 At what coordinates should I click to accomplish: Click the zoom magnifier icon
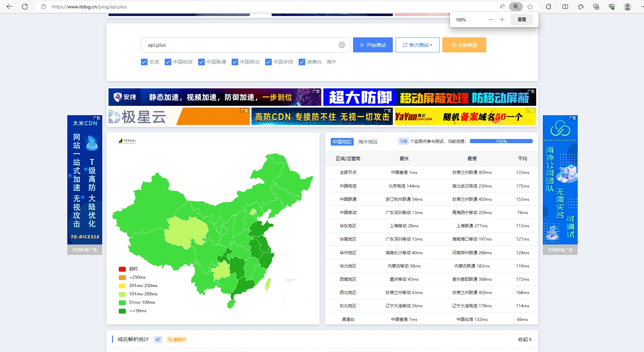click(516, 7)
